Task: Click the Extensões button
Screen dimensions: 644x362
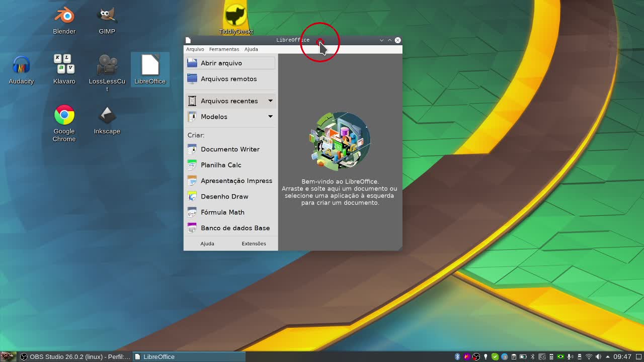Action: click(254, 244)
